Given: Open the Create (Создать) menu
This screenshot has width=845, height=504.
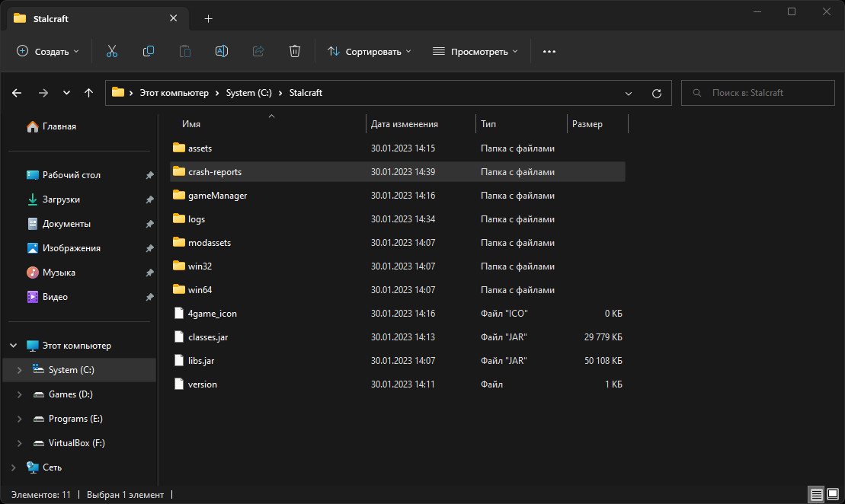Looking at the screenshot, I should 48,51.
